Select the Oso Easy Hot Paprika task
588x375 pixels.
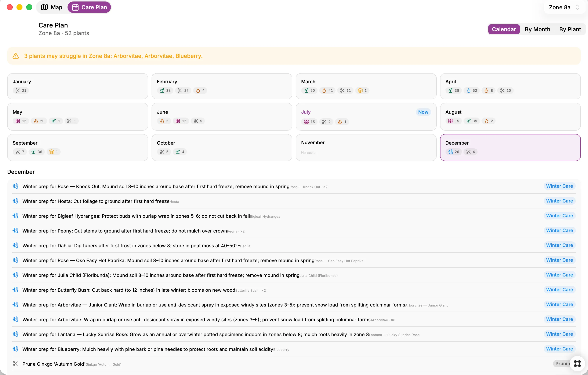294,260
